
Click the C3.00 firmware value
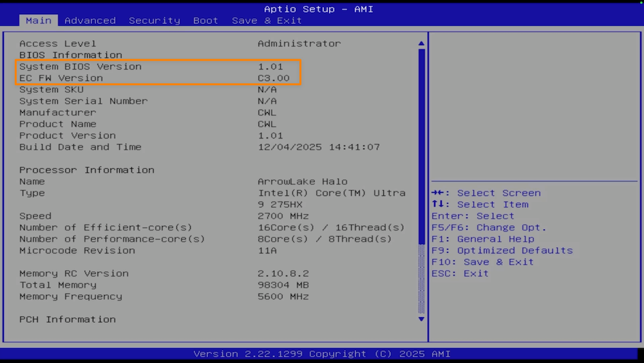[274, 78]
